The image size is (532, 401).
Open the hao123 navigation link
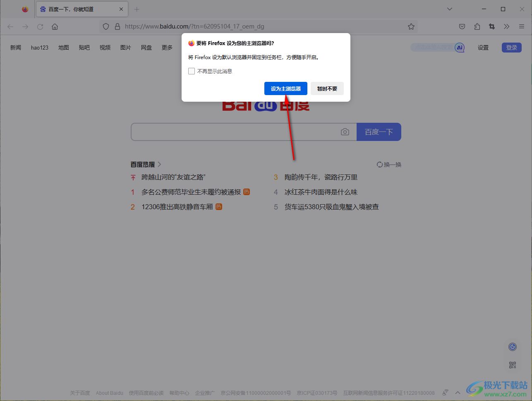(40, 48)
